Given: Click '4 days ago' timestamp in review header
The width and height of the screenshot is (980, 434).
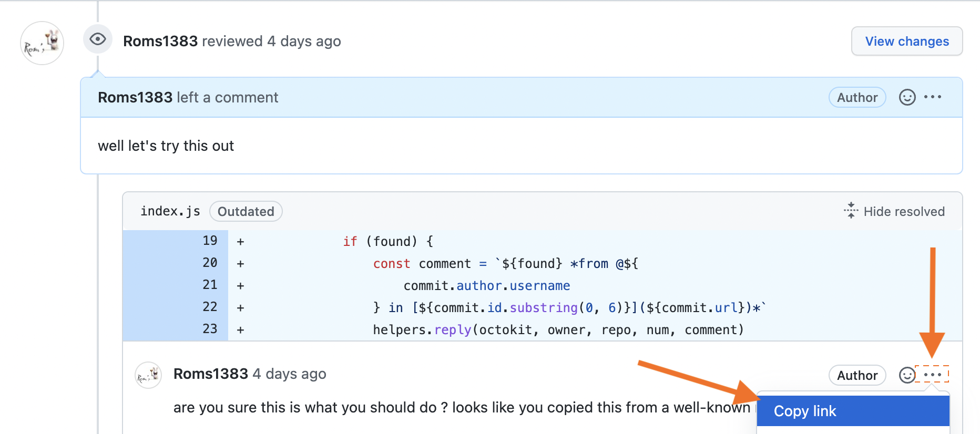Looking at the screenshot, I should tap(304, 41).
